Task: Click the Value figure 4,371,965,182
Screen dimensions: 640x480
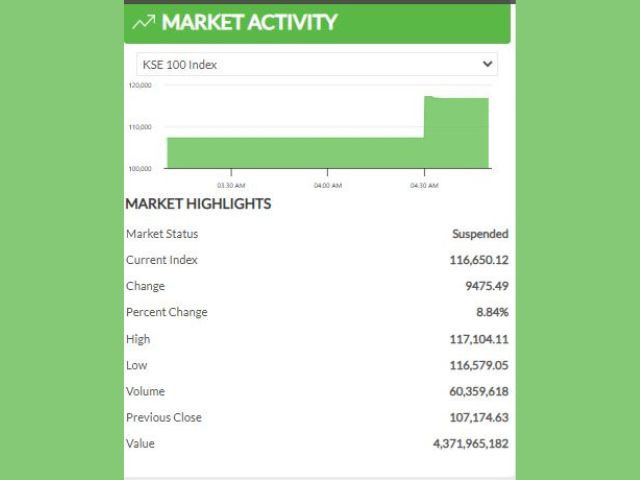Action: pyautogui.click(x=470, y=443)
